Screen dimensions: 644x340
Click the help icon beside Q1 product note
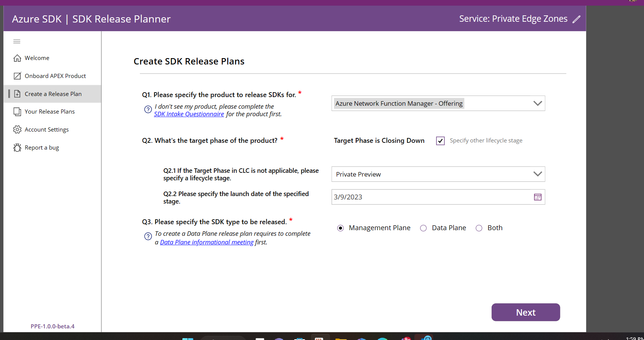pyautogui.click(x=148, y=109)
